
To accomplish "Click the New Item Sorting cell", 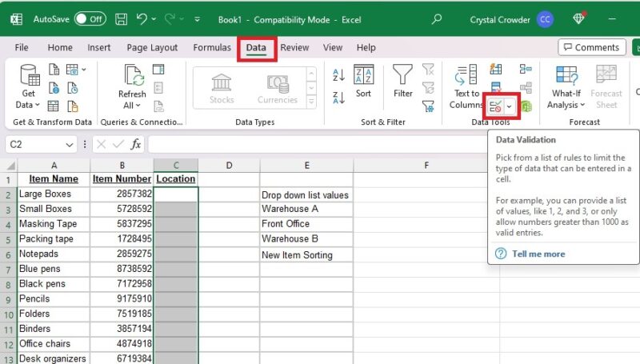I will click(x=306, y=254).
